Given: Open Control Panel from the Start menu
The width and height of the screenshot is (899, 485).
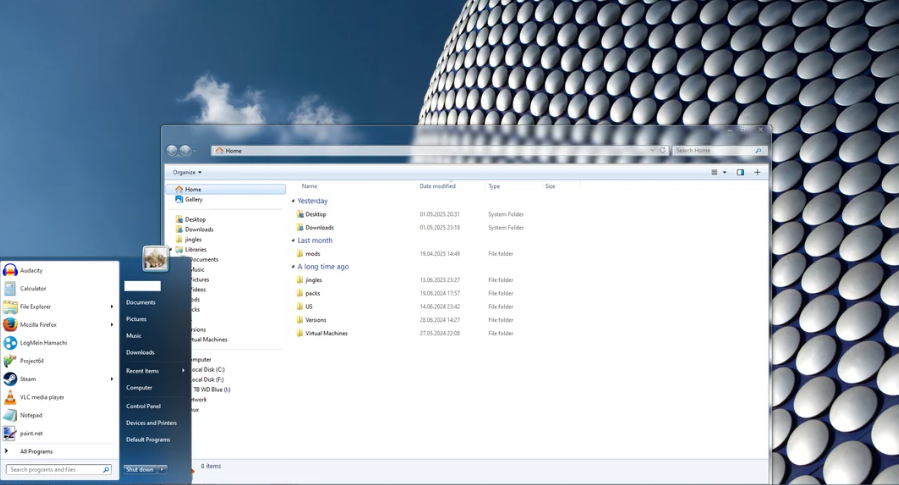Looking at the screenshot, I should [x=143, y=406].
